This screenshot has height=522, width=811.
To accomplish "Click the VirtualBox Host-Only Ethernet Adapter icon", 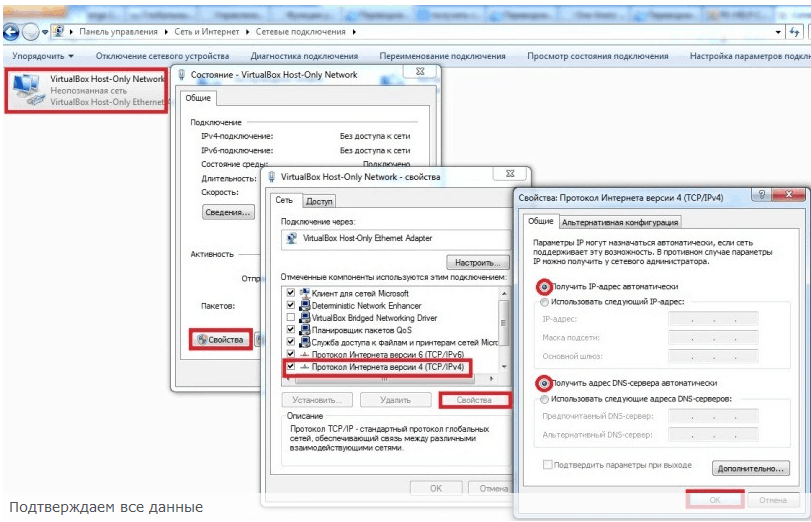I will tap(292, 238).
